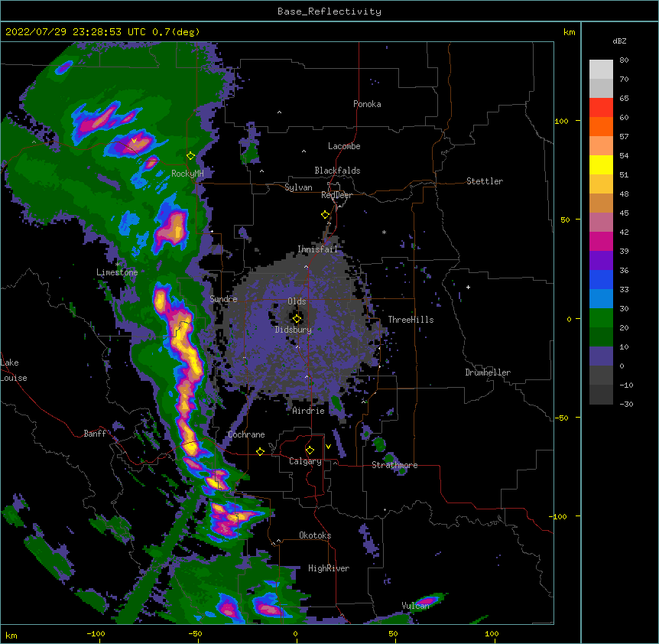Click the -30 value in the dBZ legend
659x644 pixels.
pyautogui.click(x=626, y=405)
